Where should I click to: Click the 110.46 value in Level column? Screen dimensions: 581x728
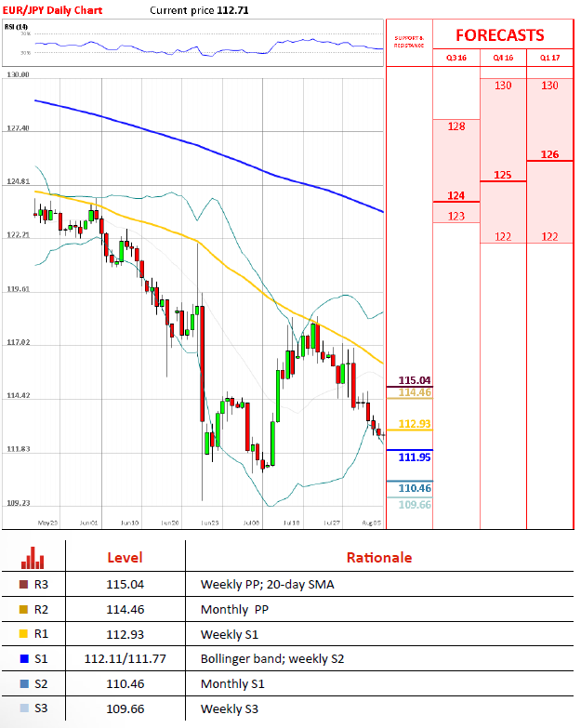click(125, 684)
